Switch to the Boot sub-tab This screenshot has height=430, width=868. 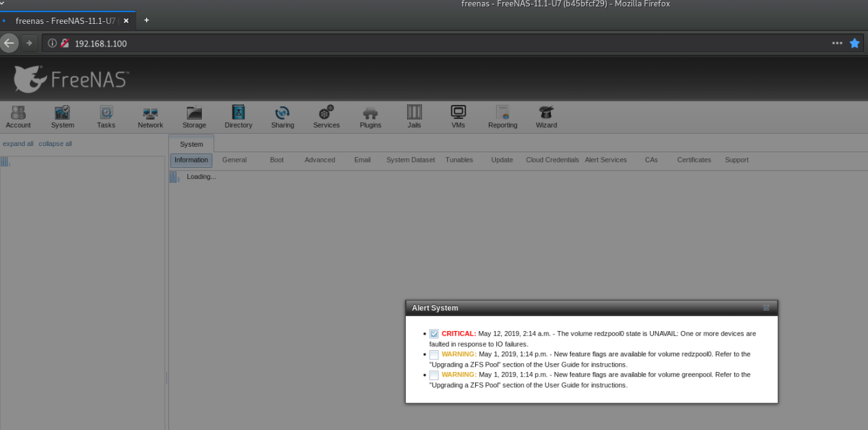pyautogui.click(x=277, y=160)
